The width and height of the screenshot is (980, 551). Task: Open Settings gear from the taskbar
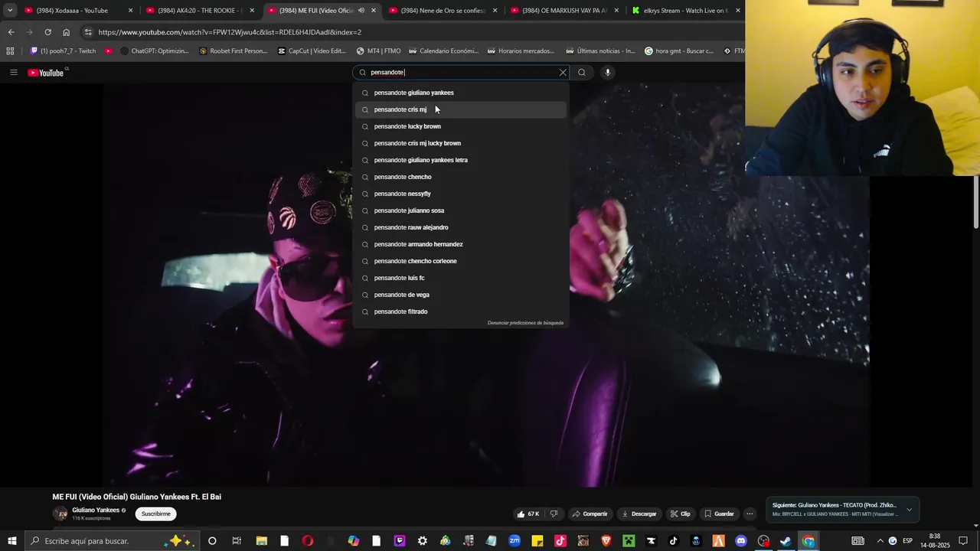(423, 541)
